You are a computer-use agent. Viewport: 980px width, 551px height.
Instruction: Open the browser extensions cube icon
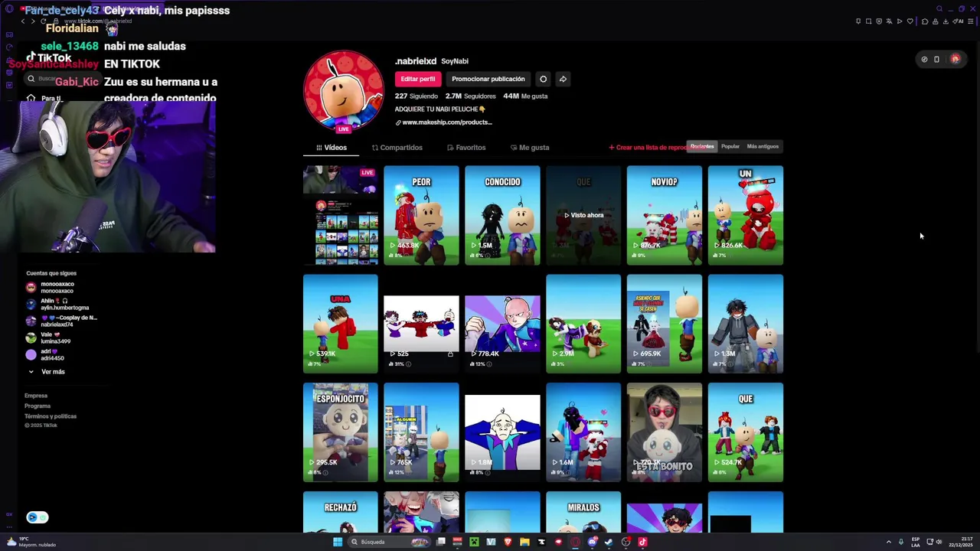925,21
